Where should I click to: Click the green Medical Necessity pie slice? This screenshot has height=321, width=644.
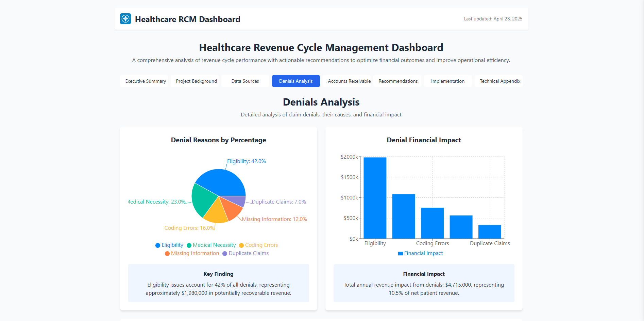pos(202,199)
